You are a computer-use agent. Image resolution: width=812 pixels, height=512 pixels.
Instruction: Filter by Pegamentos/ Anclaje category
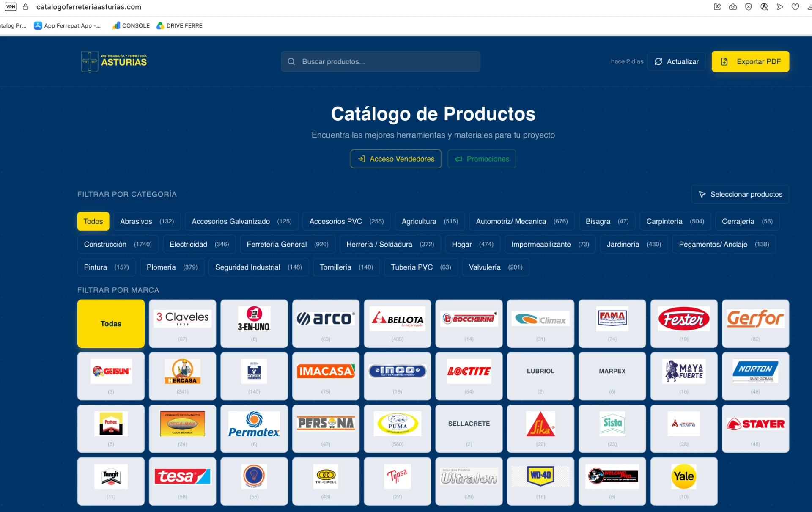pyautogui.click(x=724, y=244)
